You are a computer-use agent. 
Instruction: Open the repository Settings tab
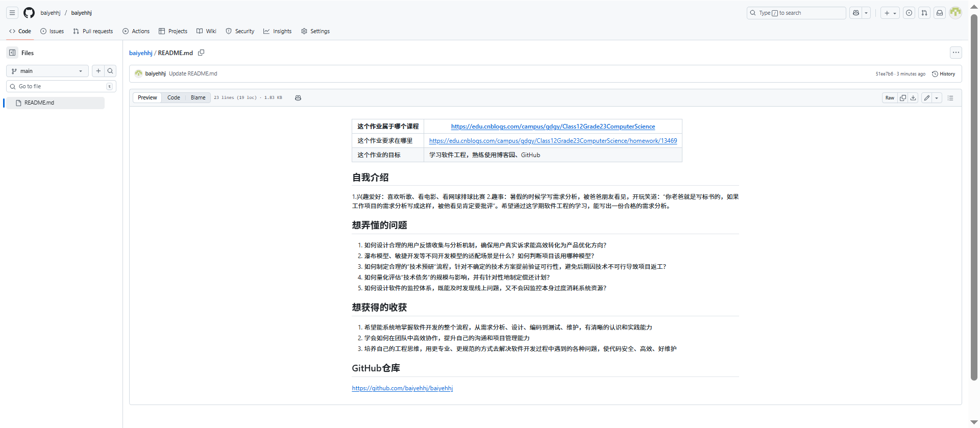pyautogui.click(x=315, y=31)
